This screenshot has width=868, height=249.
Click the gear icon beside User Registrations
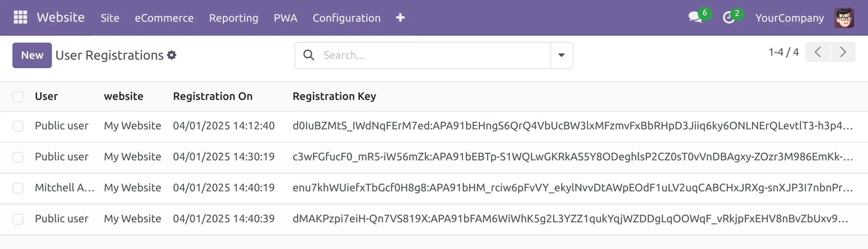(x=172, y=55)
